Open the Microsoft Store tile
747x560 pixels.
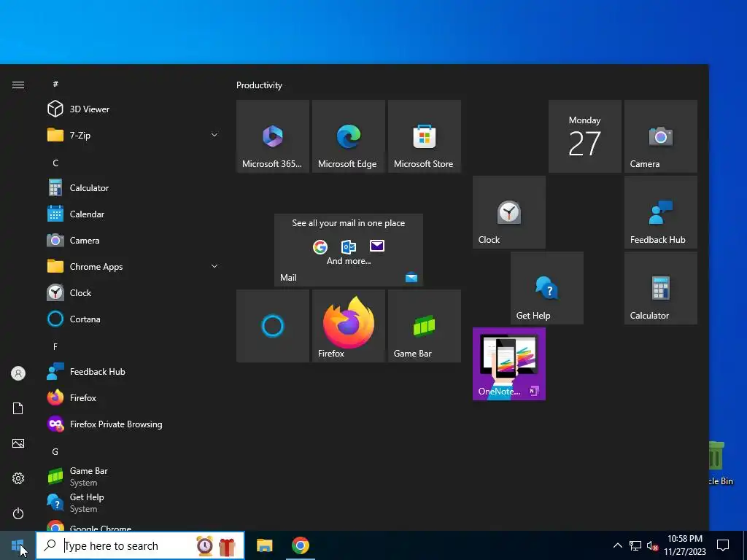tap(425, 136)
